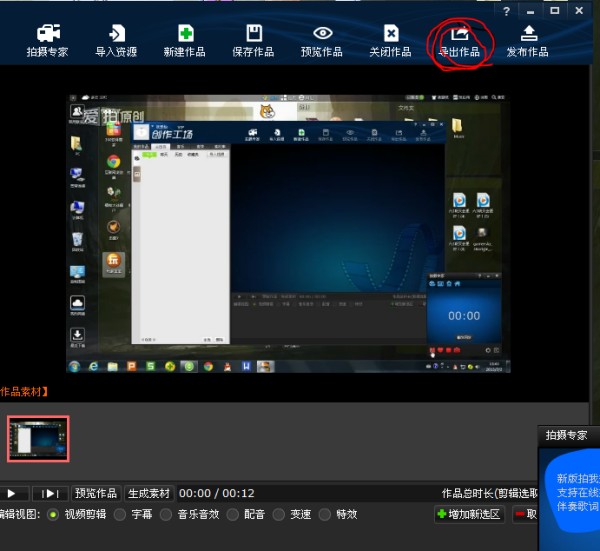The height and width of the screenshot is (551, 600).
Task: Publish work via 发布作品
Action: pyautogui.click(x=528, y=41)
